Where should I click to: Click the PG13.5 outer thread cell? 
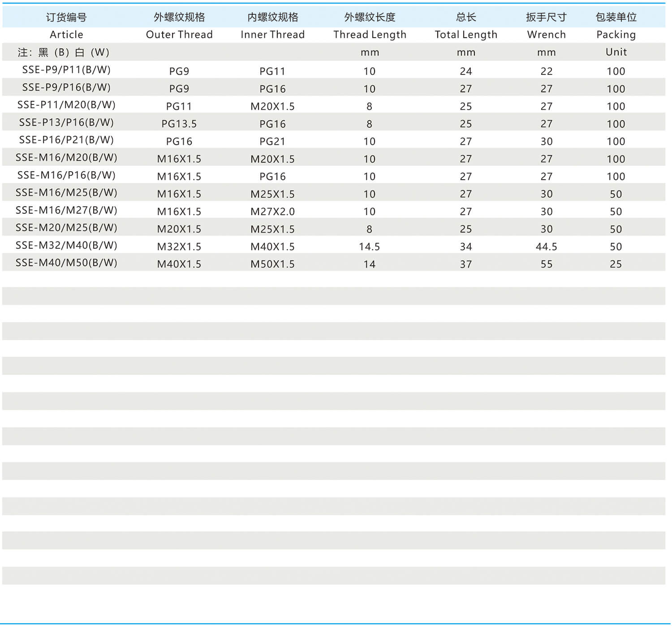[x=179, y=124]
